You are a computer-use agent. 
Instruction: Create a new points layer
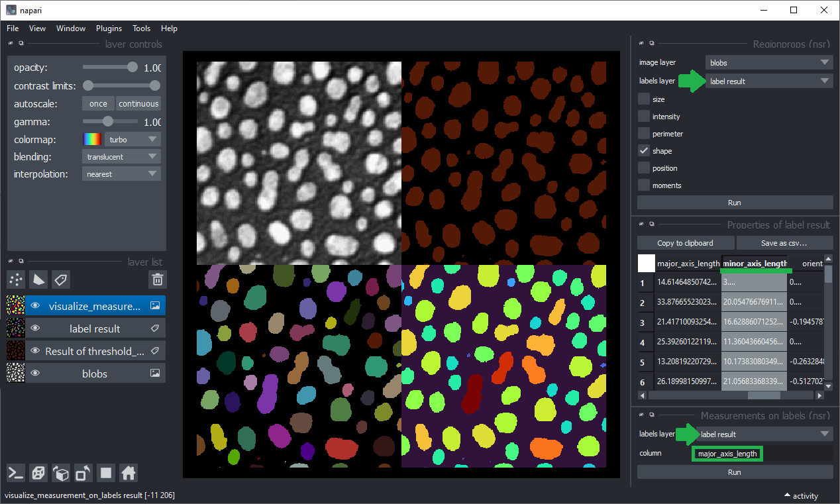16,279
